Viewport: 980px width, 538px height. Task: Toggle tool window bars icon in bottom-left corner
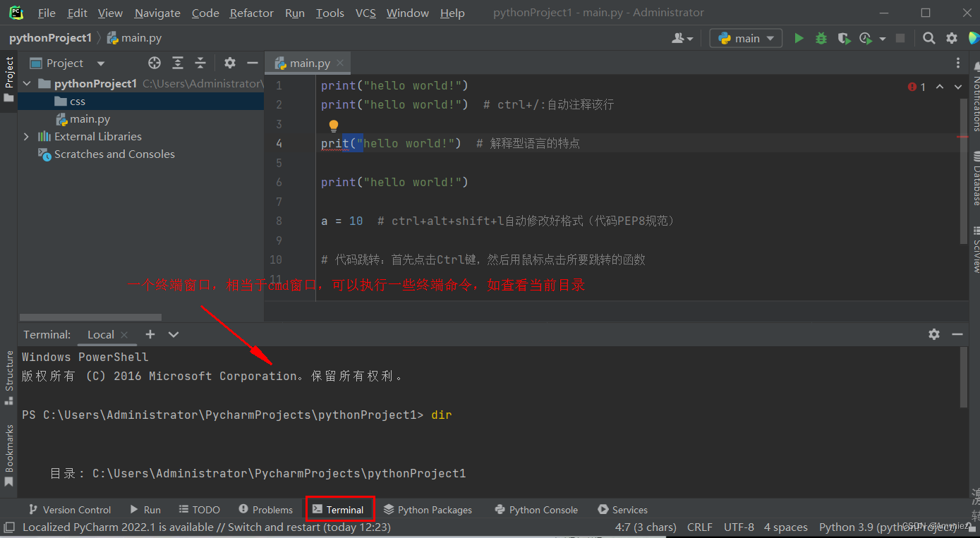coord(9,527)
